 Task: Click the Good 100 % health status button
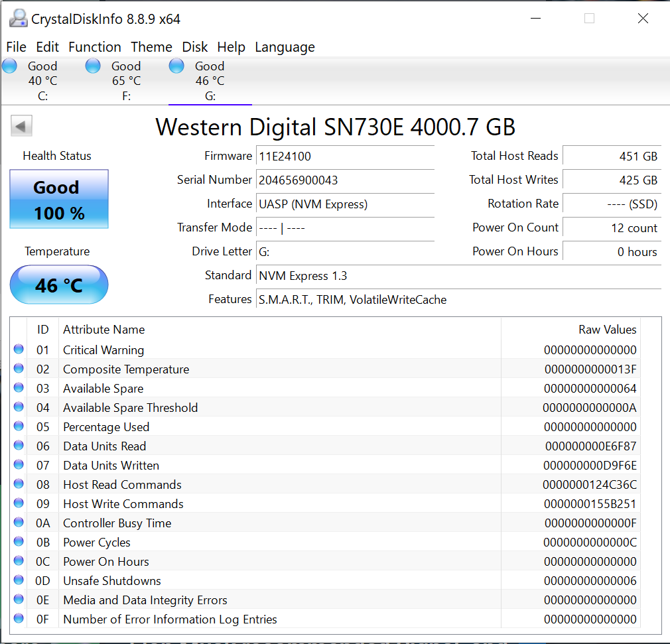[59, 200]
